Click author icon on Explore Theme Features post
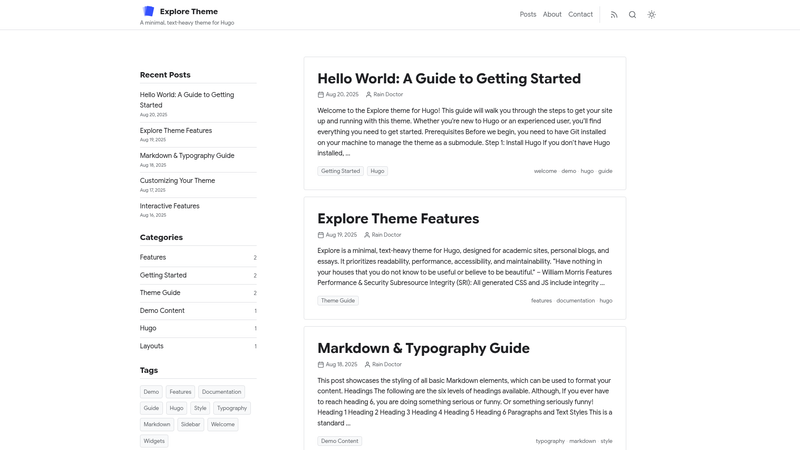The image size is (800, 450). tap(367, 235)
